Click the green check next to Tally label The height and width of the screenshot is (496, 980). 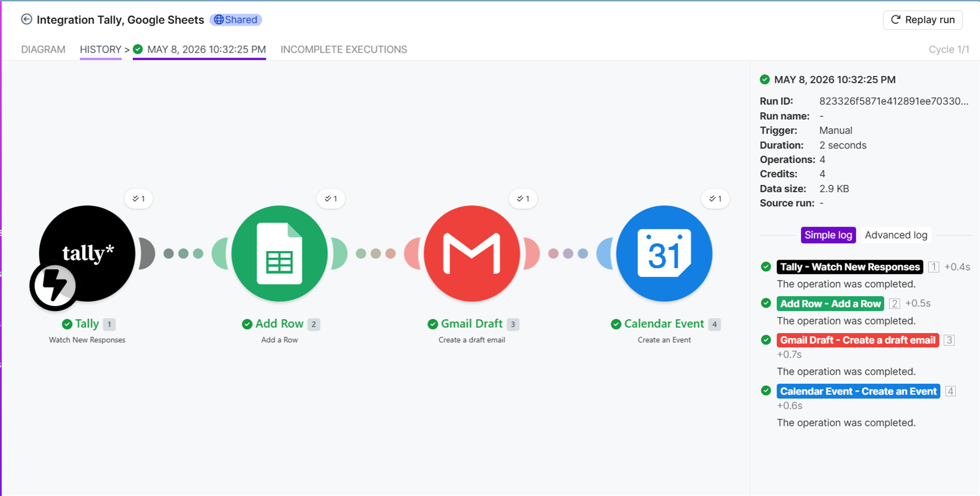coord(67,324)
